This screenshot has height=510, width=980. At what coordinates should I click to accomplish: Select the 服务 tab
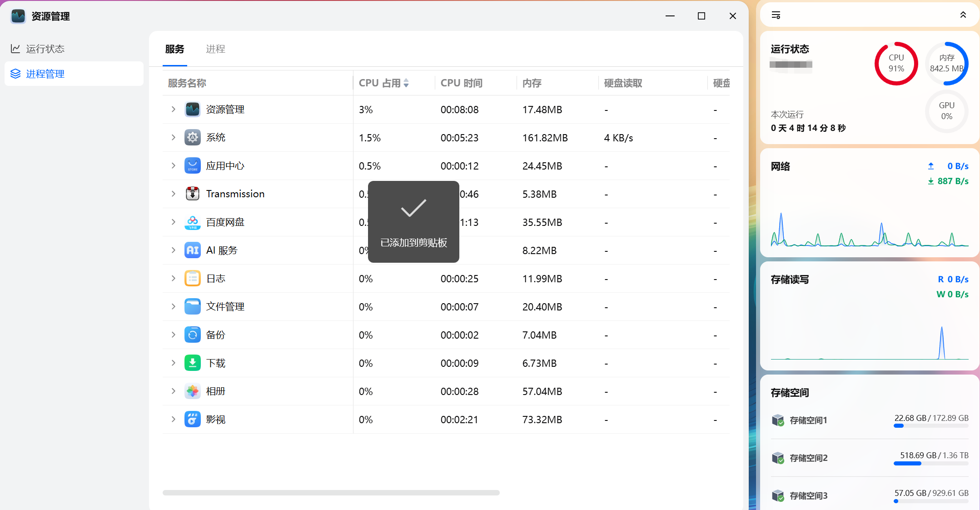pyautogui.click(x=174, y=49)
